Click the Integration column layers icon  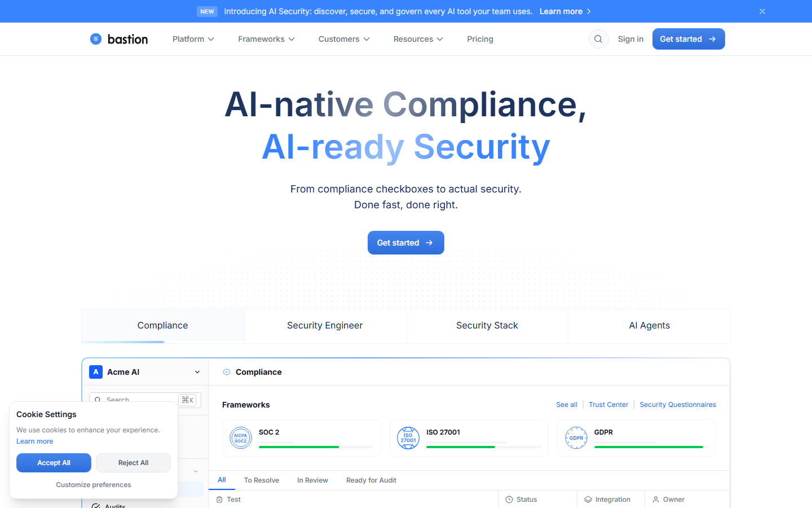588,500
